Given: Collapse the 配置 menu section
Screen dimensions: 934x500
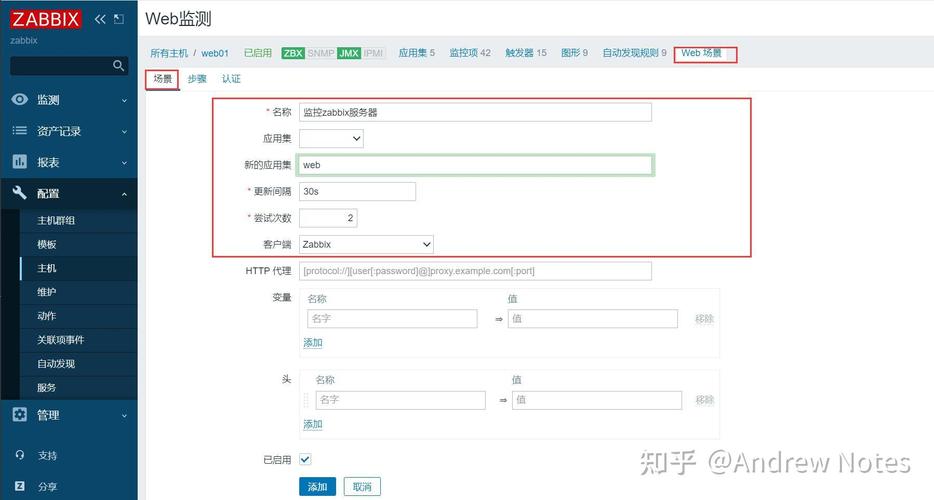Looking at the screenshot, I should (124, 194).
